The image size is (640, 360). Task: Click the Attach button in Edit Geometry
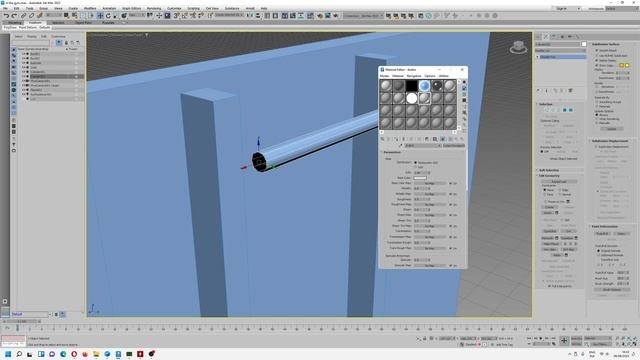tap(548, 213)
